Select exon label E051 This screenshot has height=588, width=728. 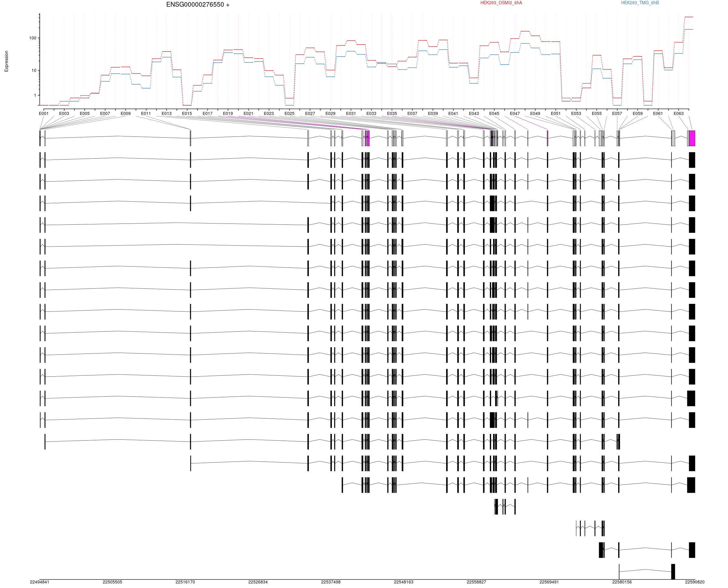(x=556, y=113)
